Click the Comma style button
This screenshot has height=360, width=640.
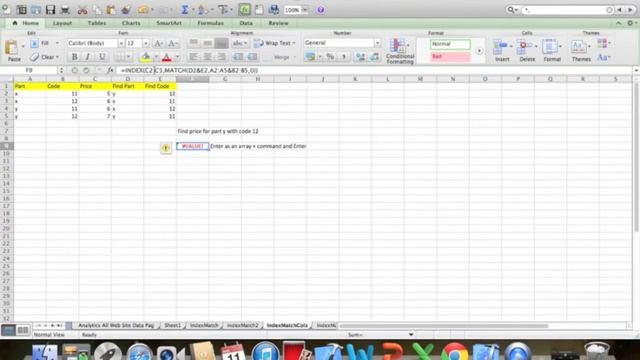coord(344,57)
